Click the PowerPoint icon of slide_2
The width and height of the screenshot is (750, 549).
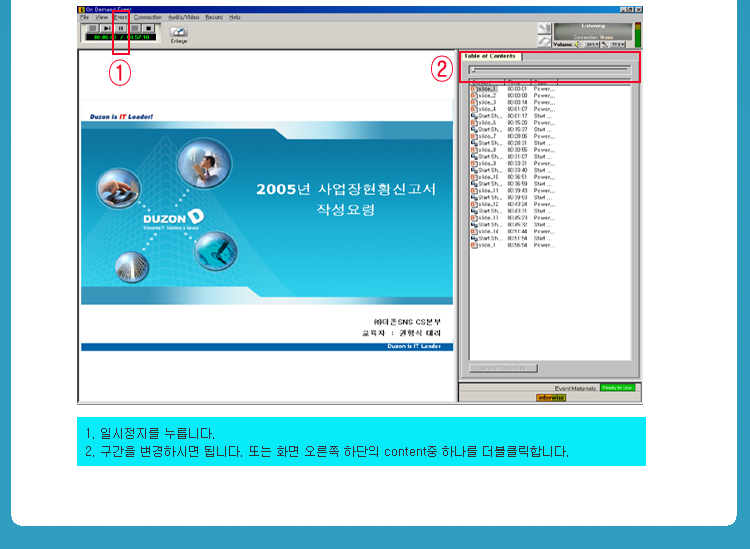[474, 96]
